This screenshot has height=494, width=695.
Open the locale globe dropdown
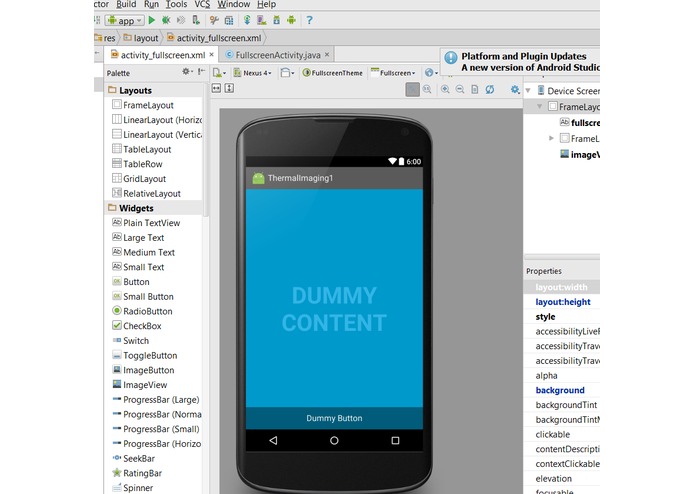tap(431, 73)
